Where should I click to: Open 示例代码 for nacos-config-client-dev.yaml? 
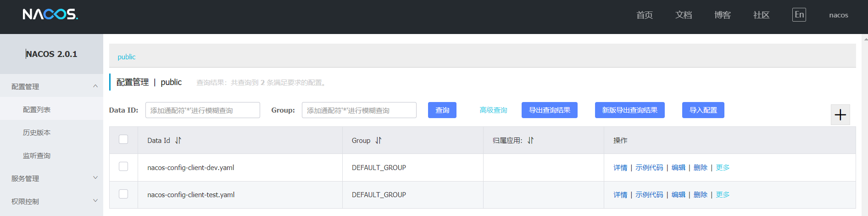pyautogui.click(x=649, y=168)
